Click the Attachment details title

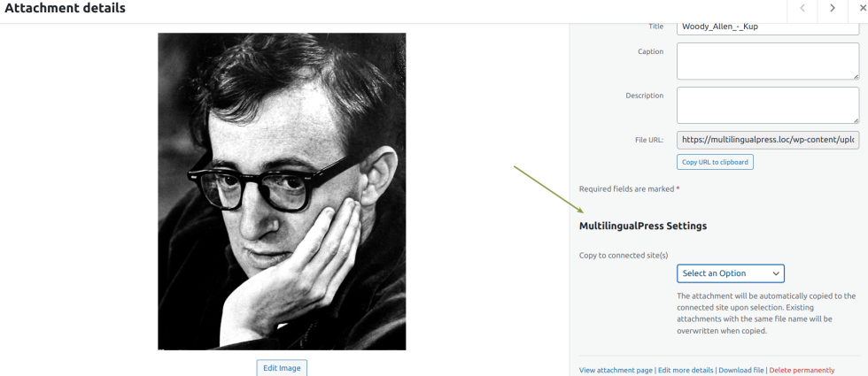click(x=66, y=8)
